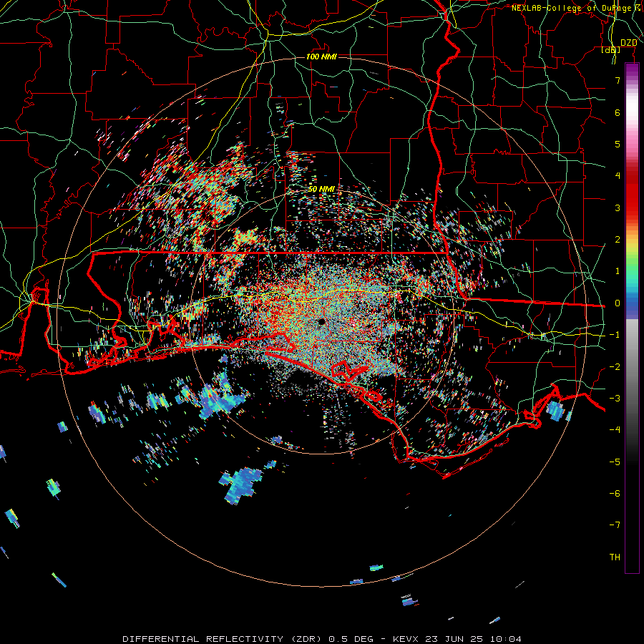Click the 100 NMI range ring label
Viewport: 644px width, 644px height.
[321, 57]
